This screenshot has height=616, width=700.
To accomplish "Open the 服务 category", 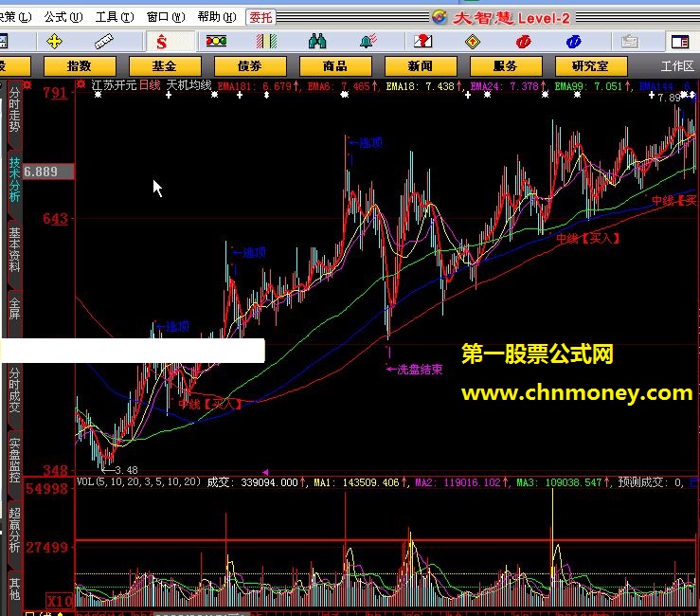I will tap(506, 66).
